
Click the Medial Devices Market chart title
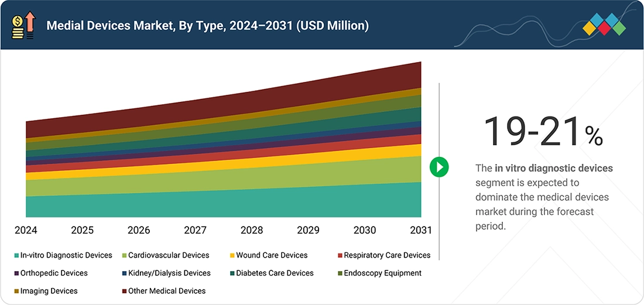(x=207, y=26)
